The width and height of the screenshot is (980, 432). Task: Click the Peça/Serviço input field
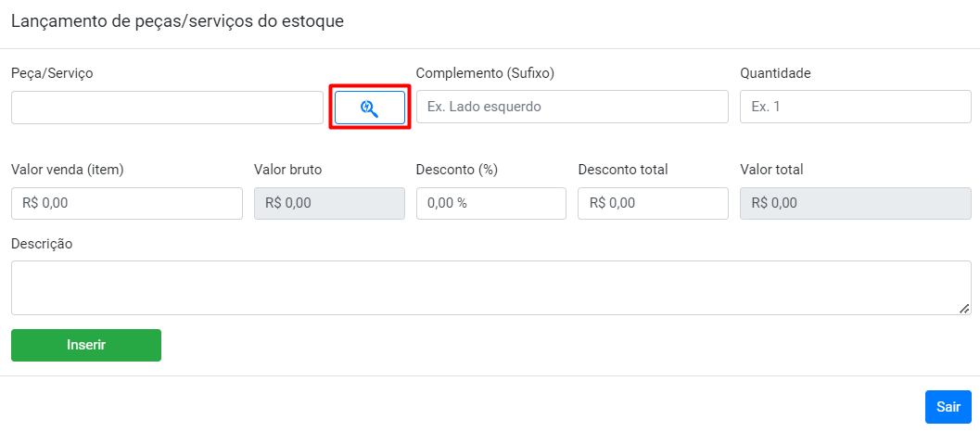point(167,108)
